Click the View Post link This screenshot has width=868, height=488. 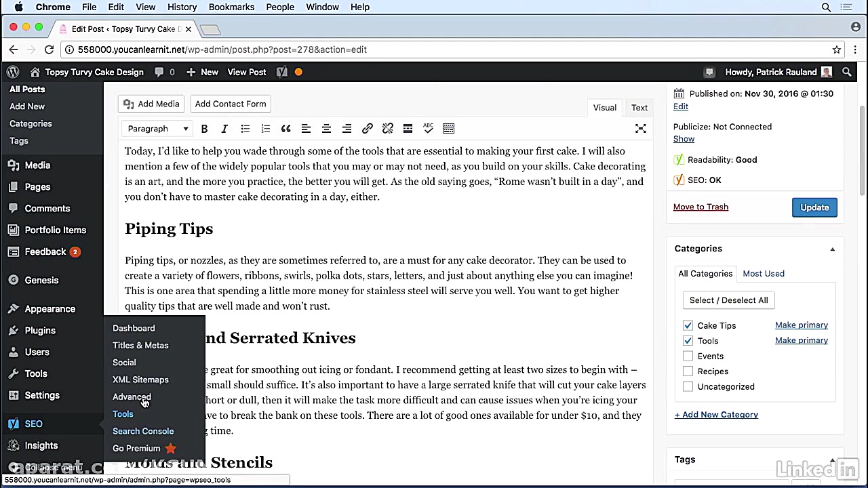pyautogui.click(x=247, y=72)
